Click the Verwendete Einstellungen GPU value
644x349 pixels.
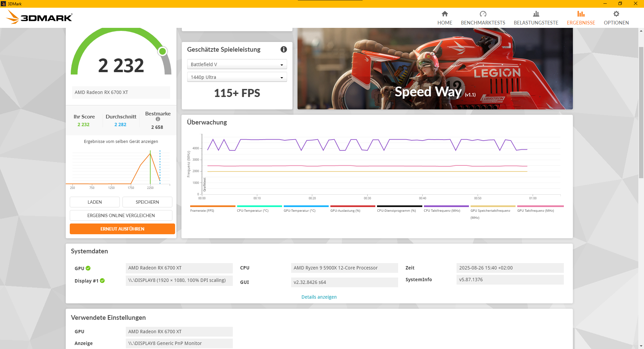(179, 332)
